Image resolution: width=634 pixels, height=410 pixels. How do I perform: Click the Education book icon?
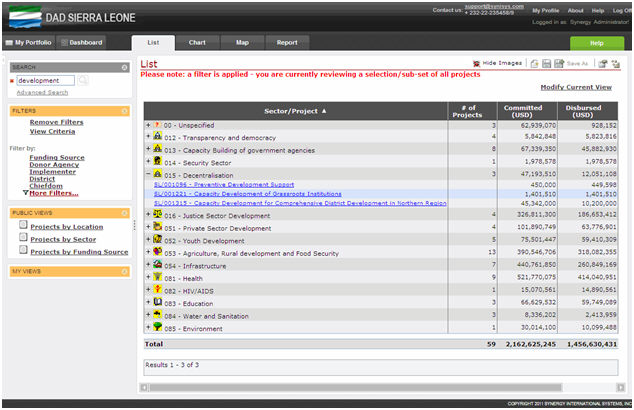pos(158,302)
